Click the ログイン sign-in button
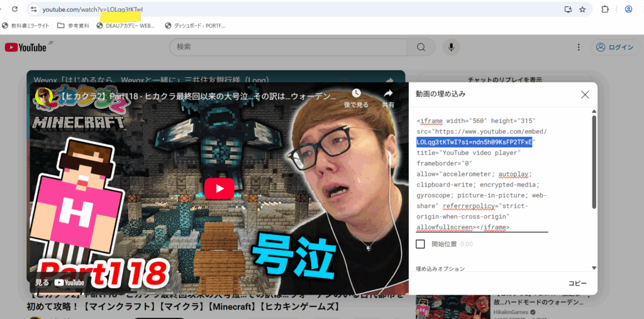This screenshot has height=319, width=644. 614,47
